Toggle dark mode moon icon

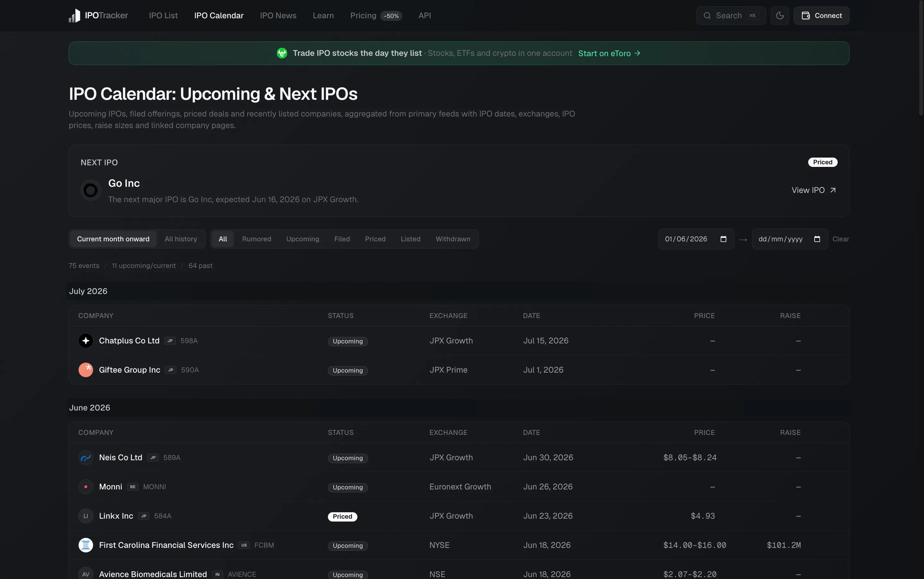tap(780, 16)
